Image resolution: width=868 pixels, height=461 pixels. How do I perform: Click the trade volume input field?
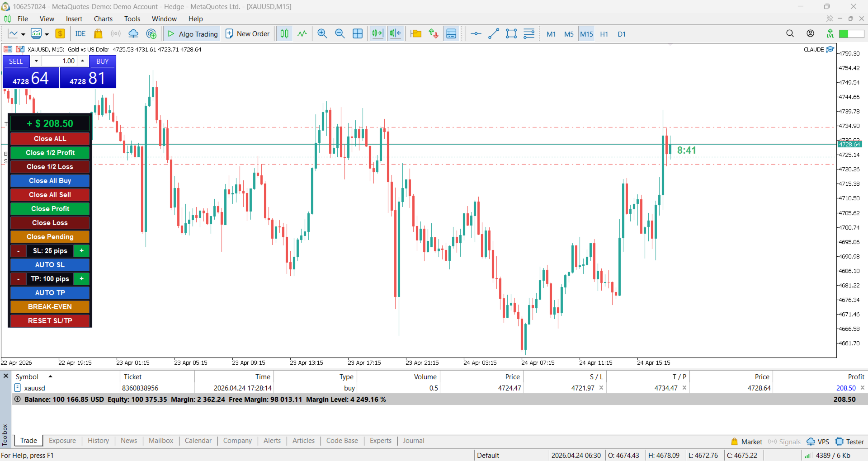[60, 61]
